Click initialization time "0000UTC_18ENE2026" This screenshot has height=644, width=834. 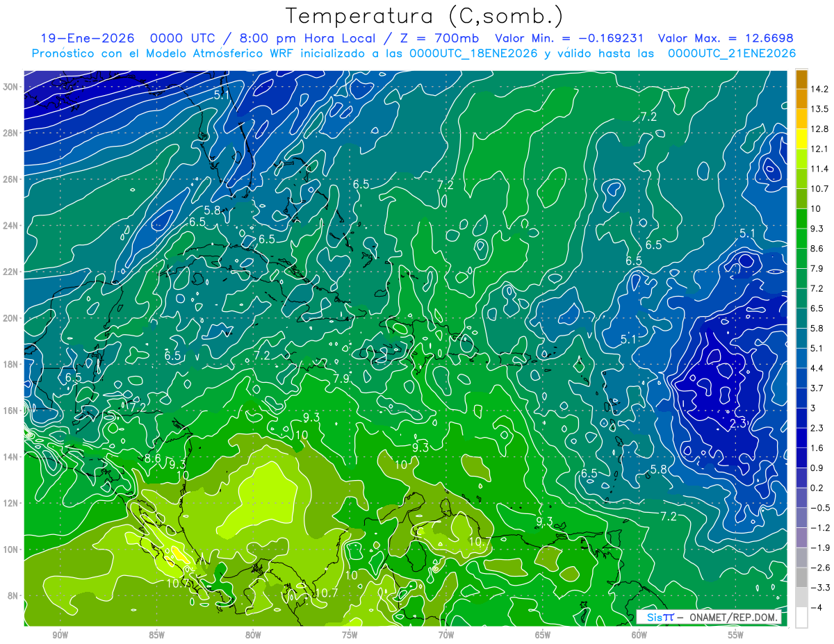point(473,53)
